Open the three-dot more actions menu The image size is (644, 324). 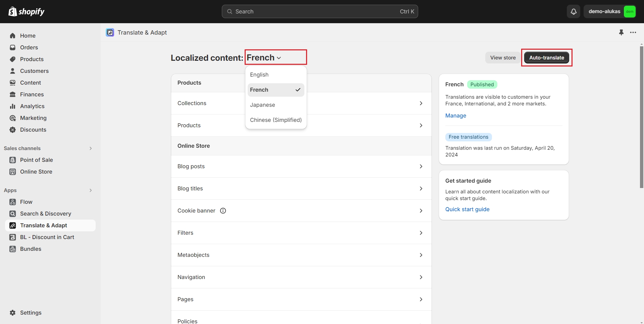coord(633,33)
